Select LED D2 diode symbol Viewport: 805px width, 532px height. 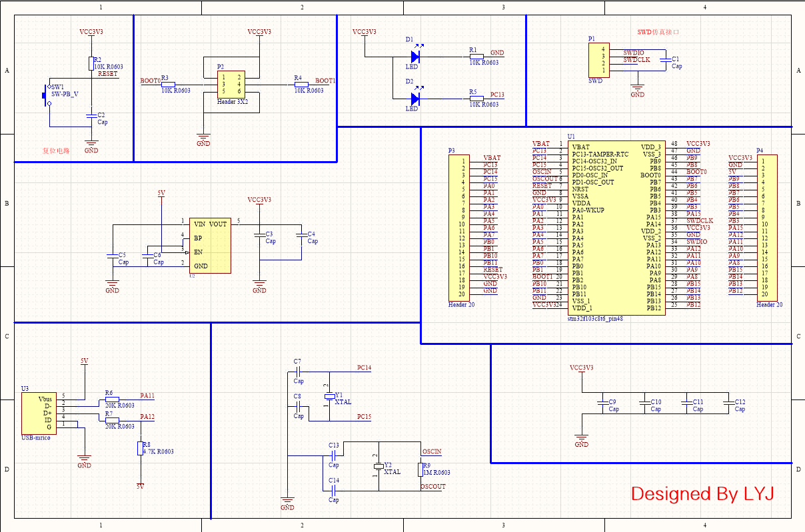(415, 99)
